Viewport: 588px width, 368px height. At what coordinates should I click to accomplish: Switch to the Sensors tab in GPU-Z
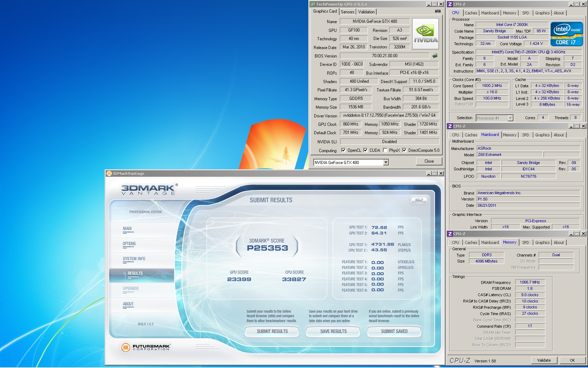coord(348,12)
